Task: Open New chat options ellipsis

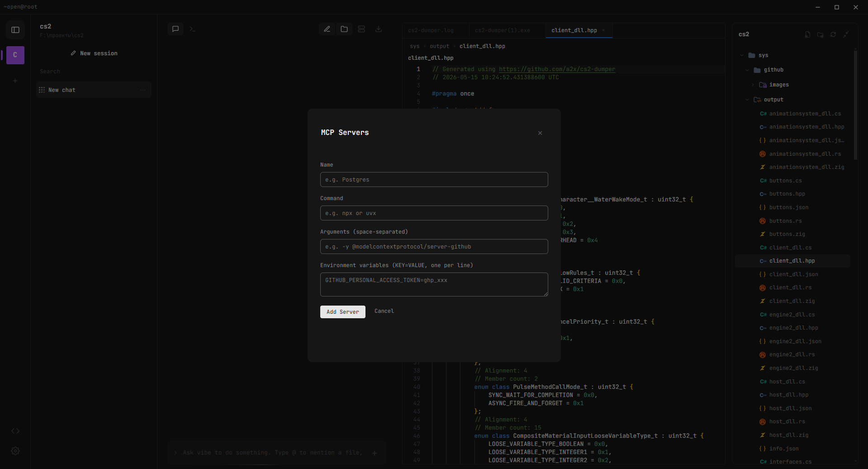Action: (x=143, y=90)
